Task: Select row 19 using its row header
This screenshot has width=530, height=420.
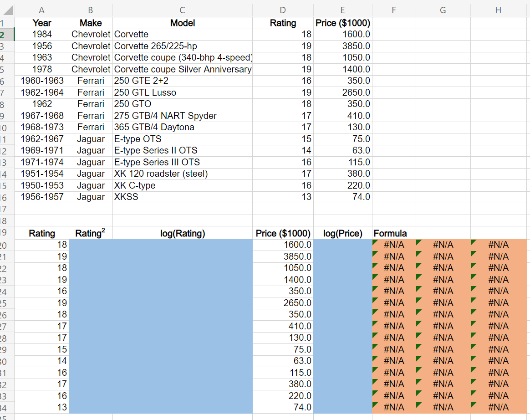Action: [x=6, y=233]
